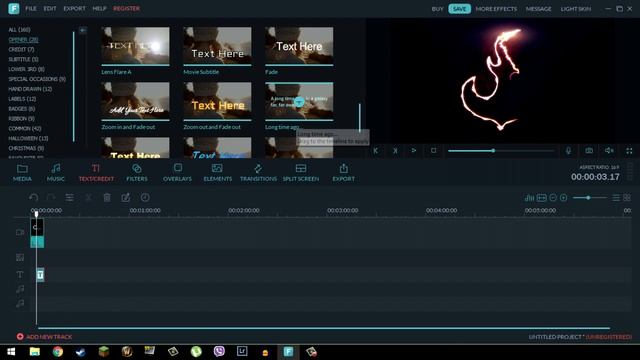
Task: Open the Transitions tab
Action: pyautogui.click(x=258, y=172)
